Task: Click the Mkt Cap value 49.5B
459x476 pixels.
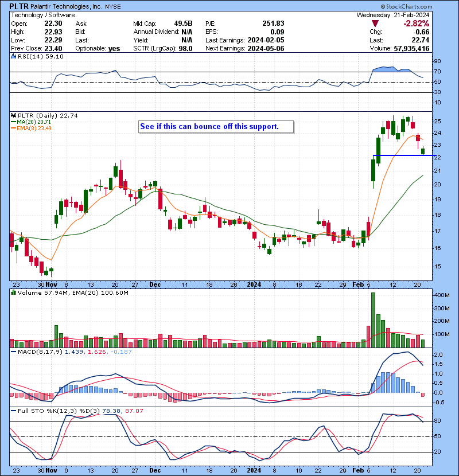Action: tap(183, 24)
